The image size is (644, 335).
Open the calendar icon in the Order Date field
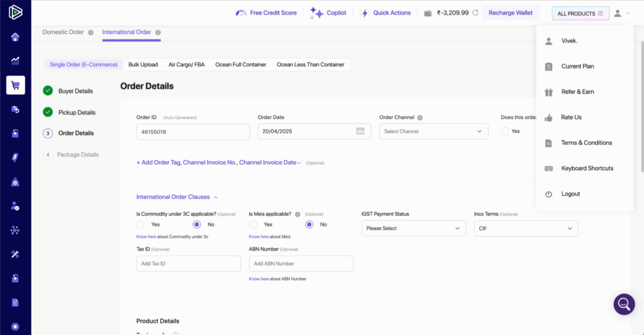point(360,131)
